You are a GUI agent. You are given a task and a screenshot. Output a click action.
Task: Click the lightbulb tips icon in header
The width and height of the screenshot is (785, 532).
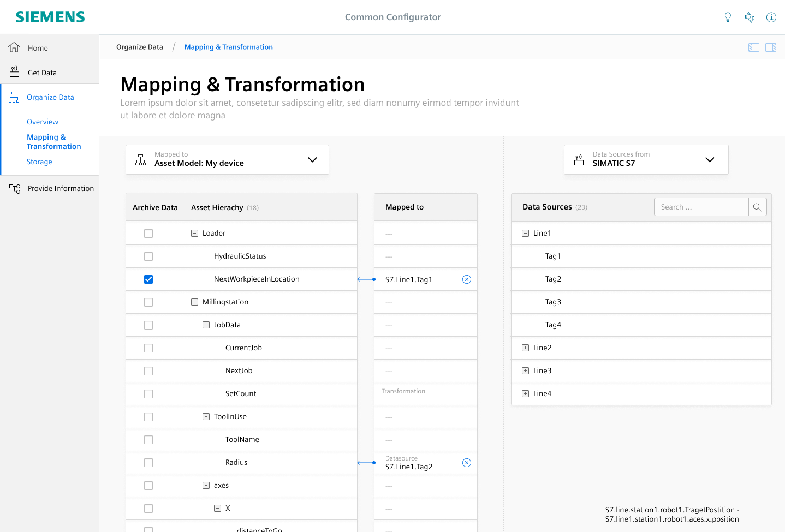coord(728,17)
